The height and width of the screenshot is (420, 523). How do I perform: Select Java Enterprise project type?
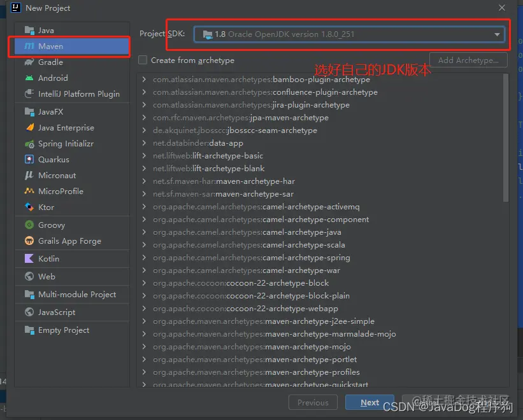pyautogui.click(x=72, y=127)
